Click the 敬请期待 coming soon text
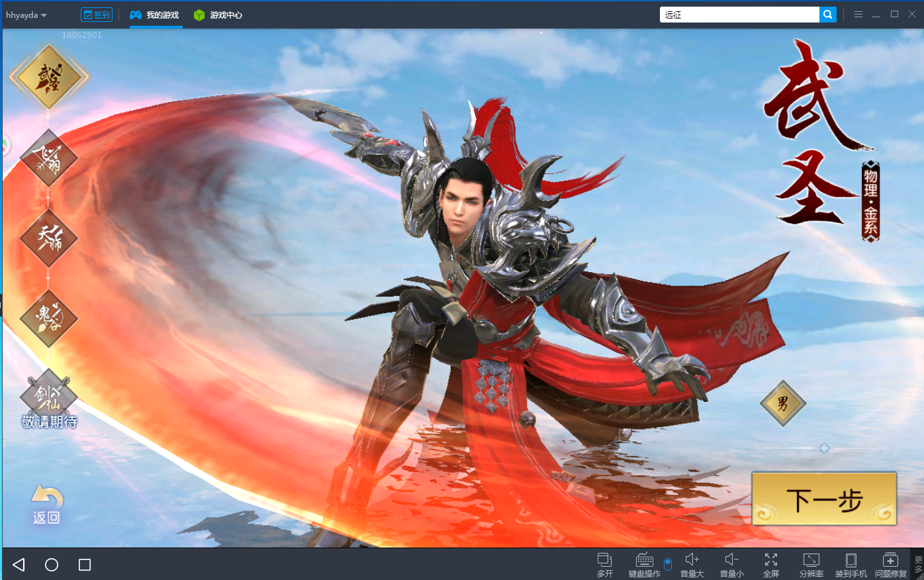This screenshot has width=924, height=580. coord(50,422)
